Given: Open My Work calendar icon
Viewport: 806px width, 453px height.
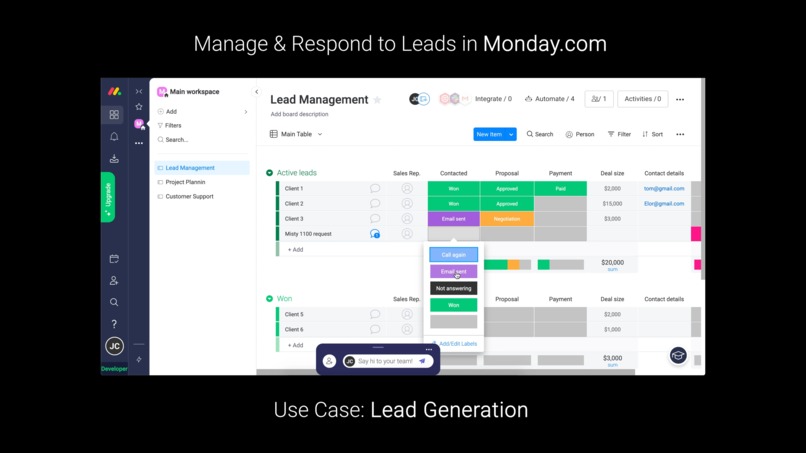Looking at the screenshot, I should coord(114,259).
